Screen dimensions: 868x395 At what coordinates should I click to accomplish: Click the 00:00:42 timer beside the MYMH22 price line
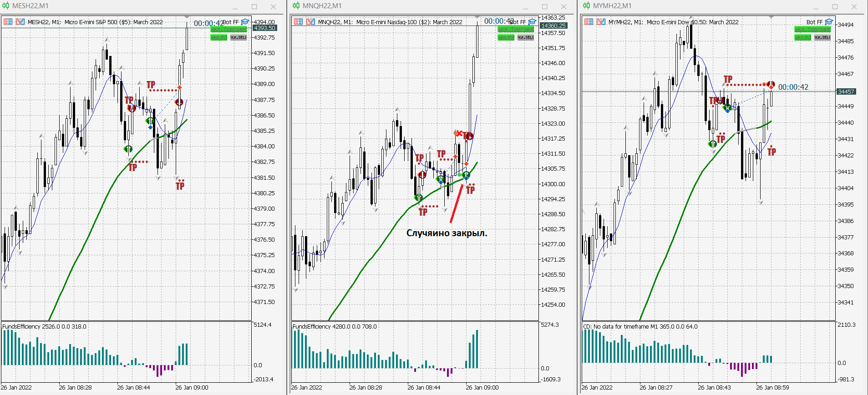tap(793, 87)
